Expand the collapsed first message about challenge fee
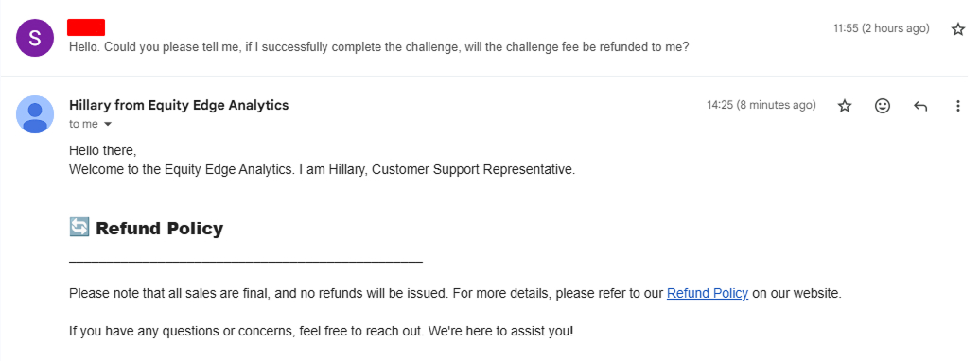 [378, 47]
